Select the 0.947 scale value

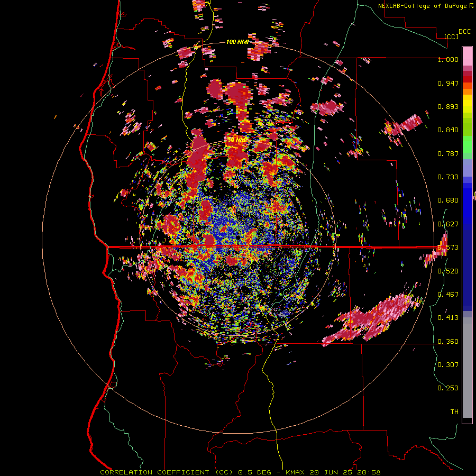[448, 83]
